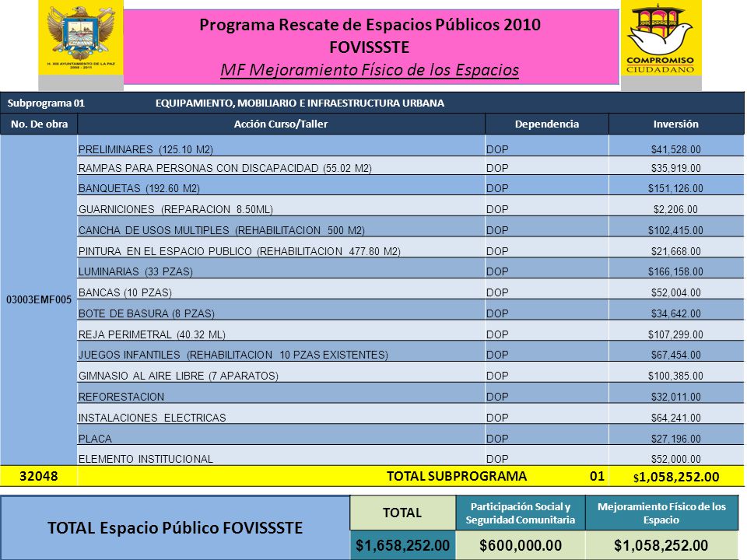The width and height of the screenshot is (747, 560).
Task: Click the DOP dependency in the PRELIMINARES row
Action: point(497,149)
